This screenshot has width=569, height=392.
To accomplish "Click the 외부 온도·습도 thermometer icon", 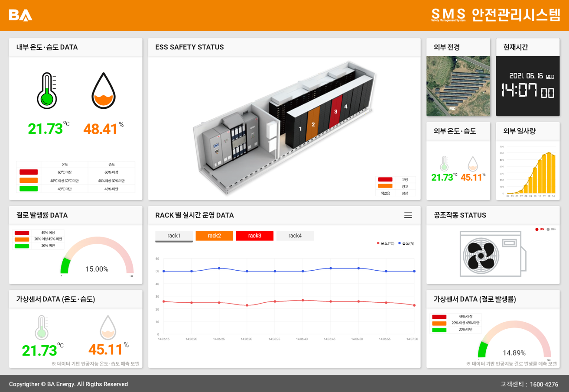I will point(444,164).
